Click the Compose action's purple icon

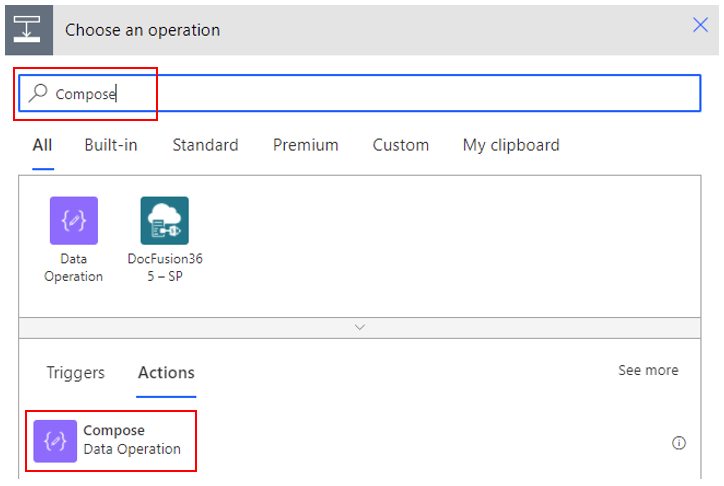tap(55, 441)
